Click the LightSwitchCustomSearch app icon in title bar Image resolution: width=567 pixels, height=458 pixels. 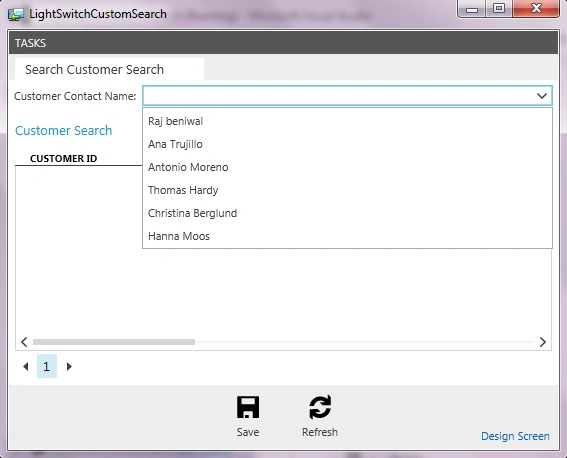pos(16,14)
